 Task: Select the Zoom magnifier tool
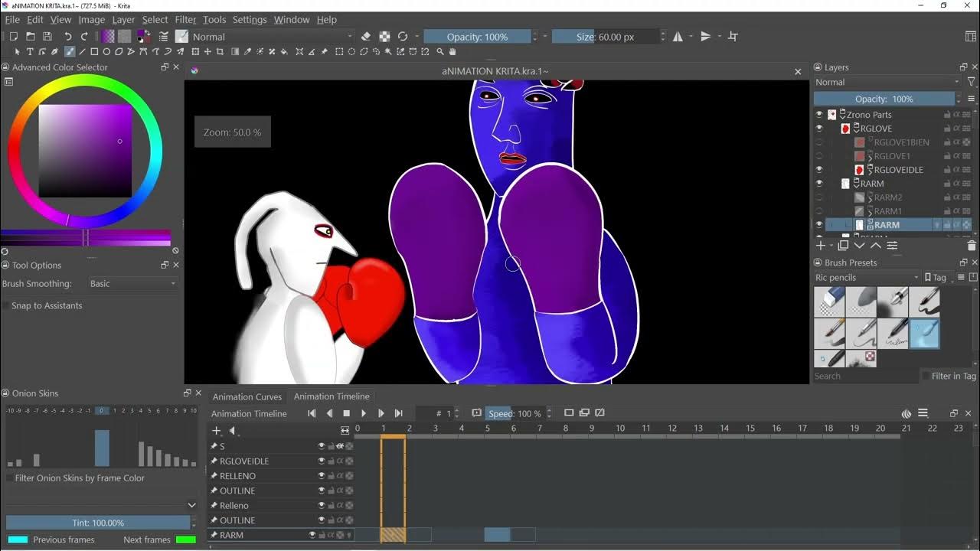click(x=440, y=52)
